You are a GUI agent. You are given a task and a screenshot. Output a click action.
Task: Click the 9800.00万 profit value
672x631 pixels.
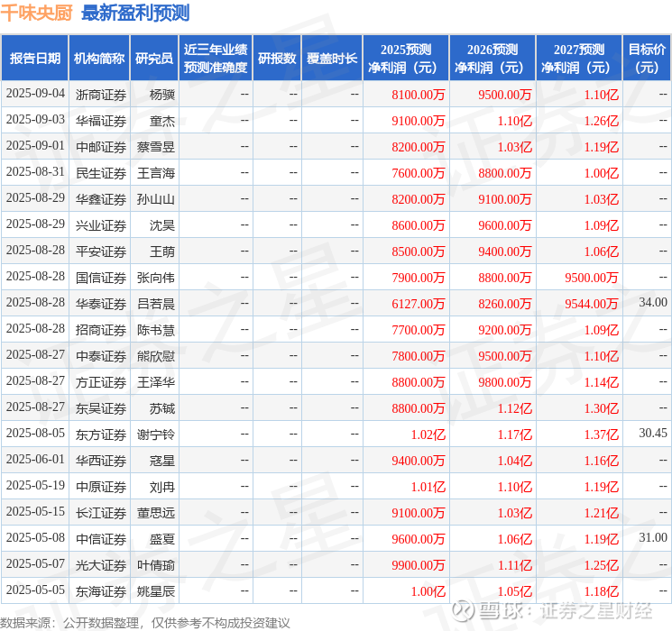click(x=505, y=381)
